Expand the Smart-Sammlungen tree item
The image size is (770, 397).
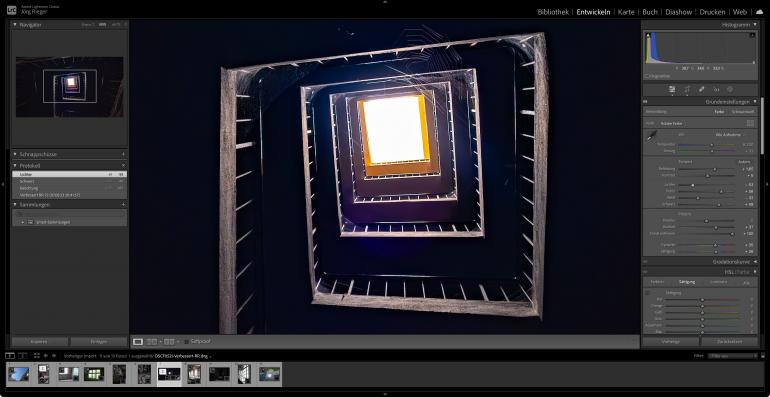point(23,222)
